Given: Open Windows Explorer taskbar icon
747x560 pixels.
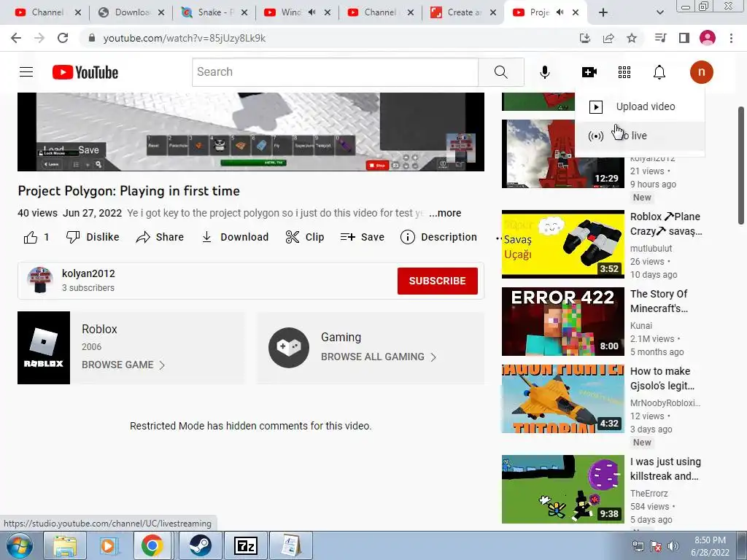Looking at the screenshot, I should (x=65, y=545).
